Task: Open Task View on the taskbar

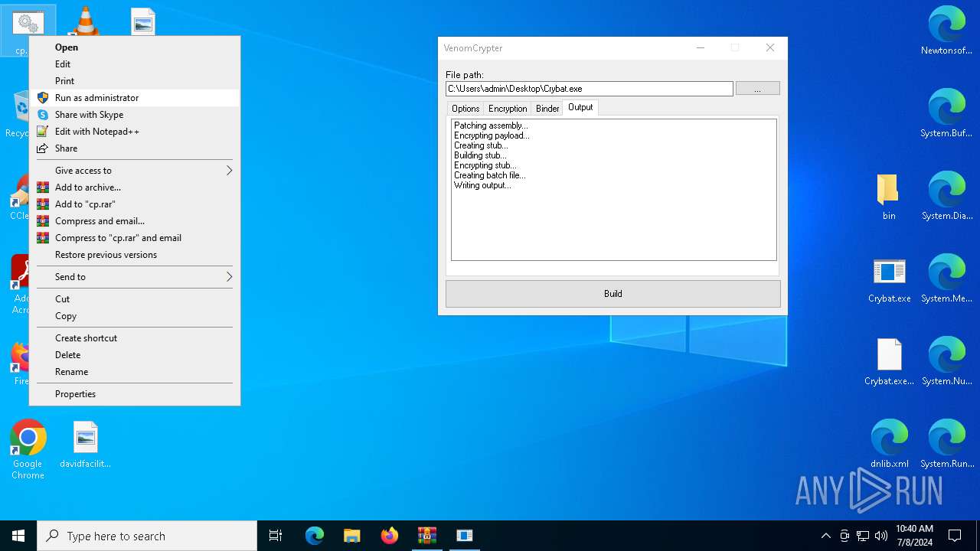Action: tap(276, 536)
